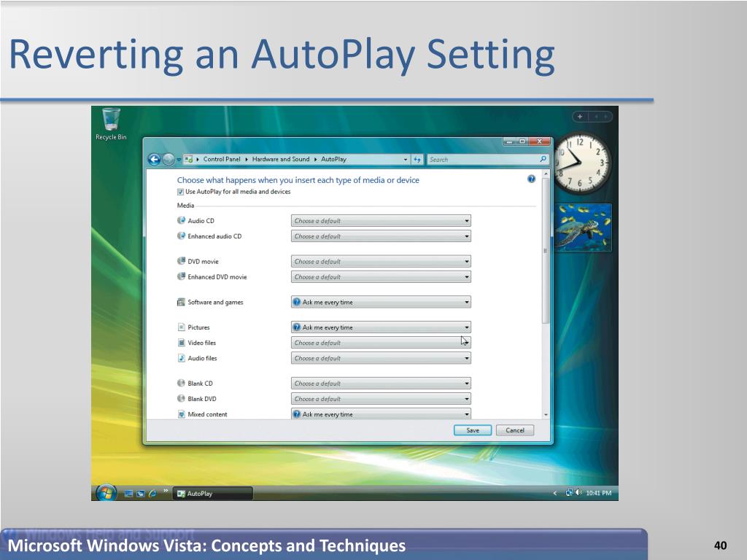Open the Mixed content dropdown
The width and height of the screenshot is (747, 560).
tap(381, 414)
